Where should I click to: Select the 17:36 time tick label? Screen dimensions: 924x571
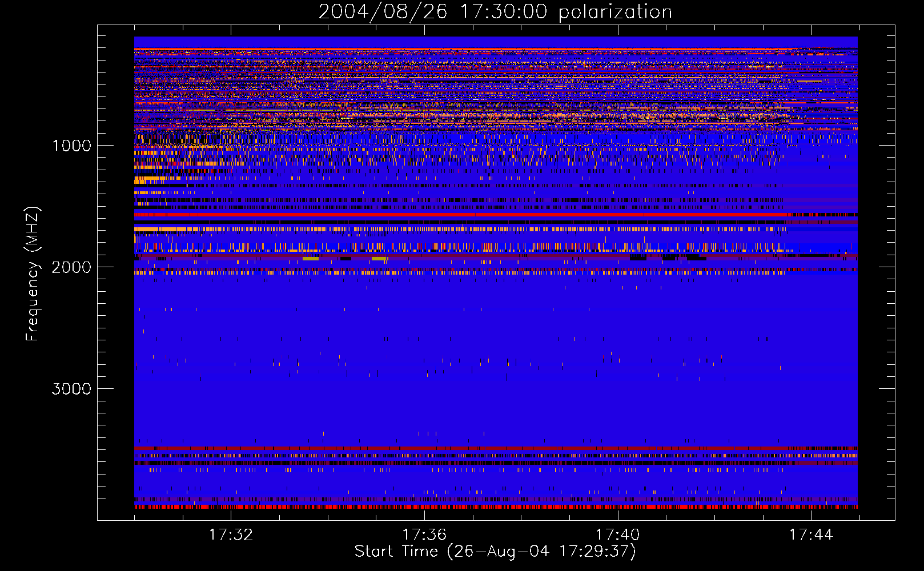coord(424,535)
